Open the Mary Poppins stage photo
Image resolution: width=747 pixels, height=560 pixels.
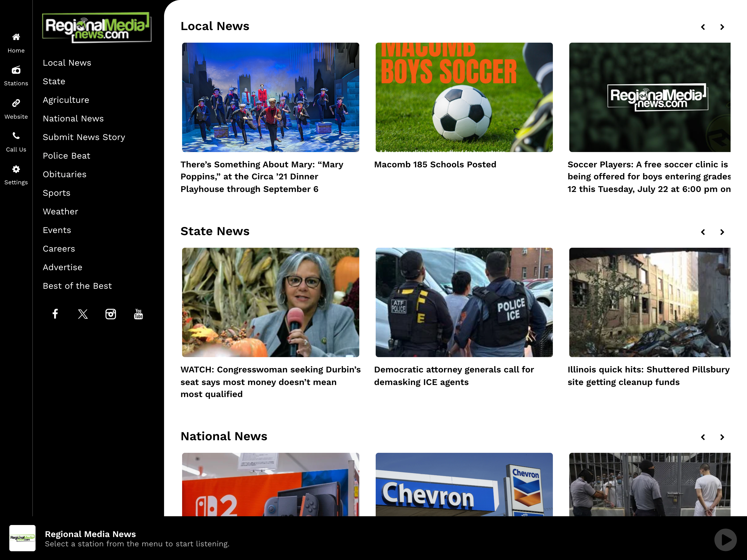(270, 97)
